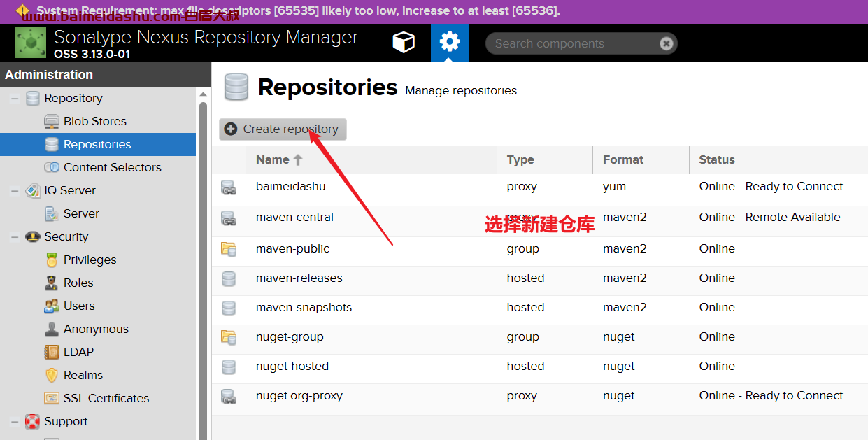The height and width of the screenshot is (440, 868).
Task: Click the Privileges medal icon
Action: [x=52, y=260]
